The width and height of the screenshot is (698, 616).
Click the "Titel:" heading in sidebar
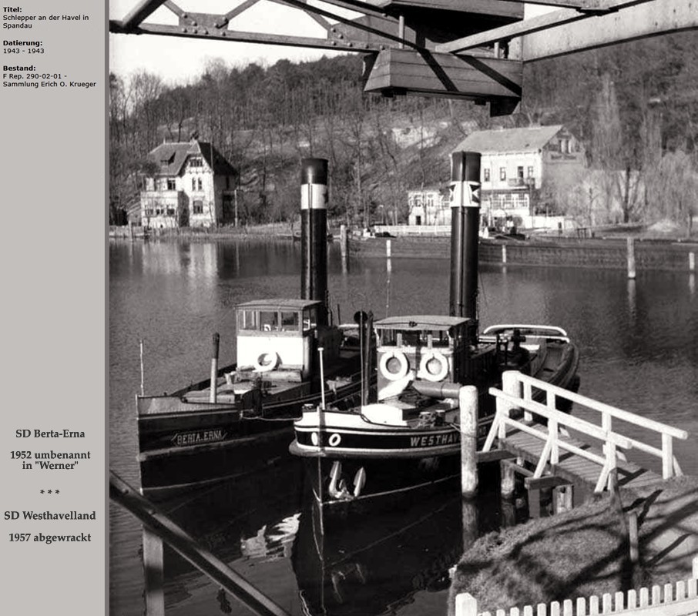point(12,9)
